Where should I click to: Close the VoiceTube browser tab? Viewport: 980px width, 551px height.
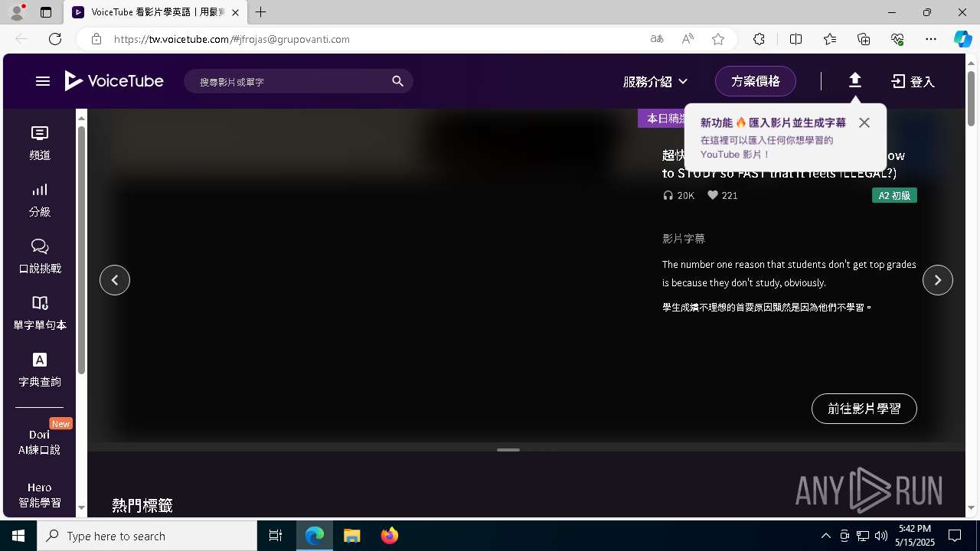[235, 12]
